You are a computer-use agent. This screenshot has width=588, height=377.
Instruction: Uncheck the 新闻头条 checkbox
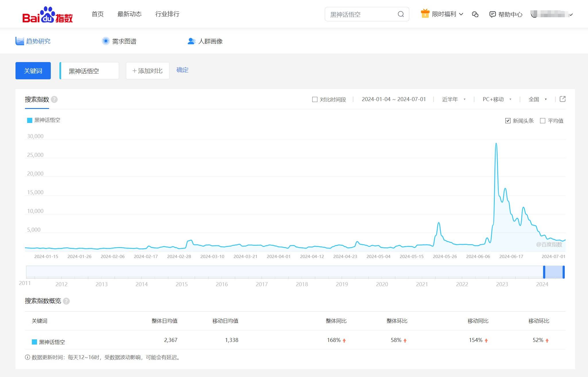508,121
